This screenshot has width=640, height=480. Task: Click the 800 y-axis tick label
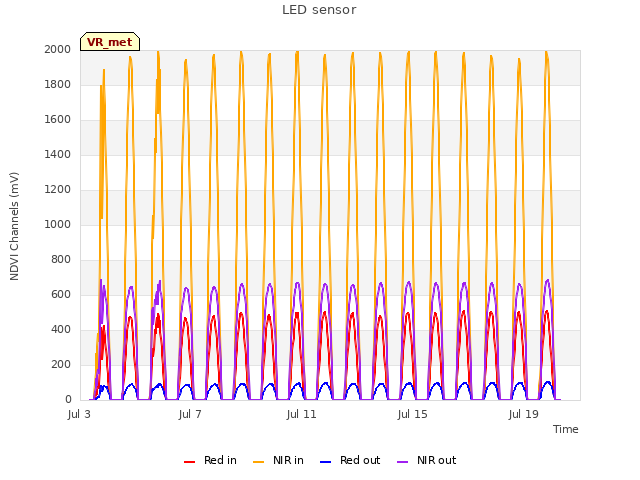point(61,260)
